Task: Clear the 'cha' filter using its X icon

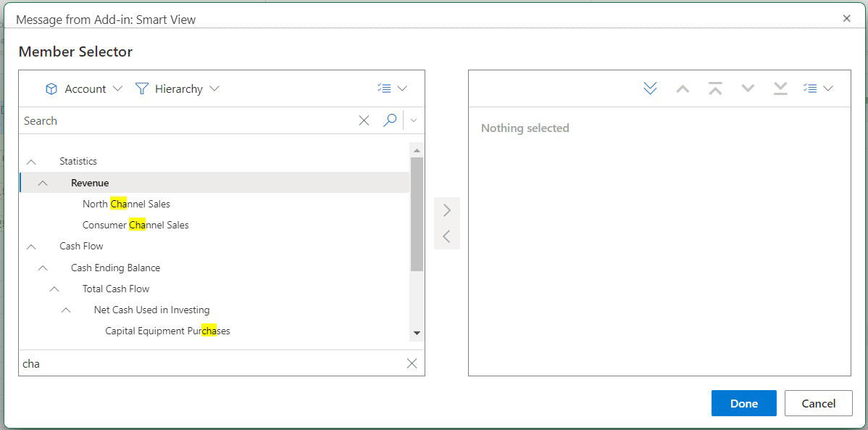Action: click(x=412, y=363)
